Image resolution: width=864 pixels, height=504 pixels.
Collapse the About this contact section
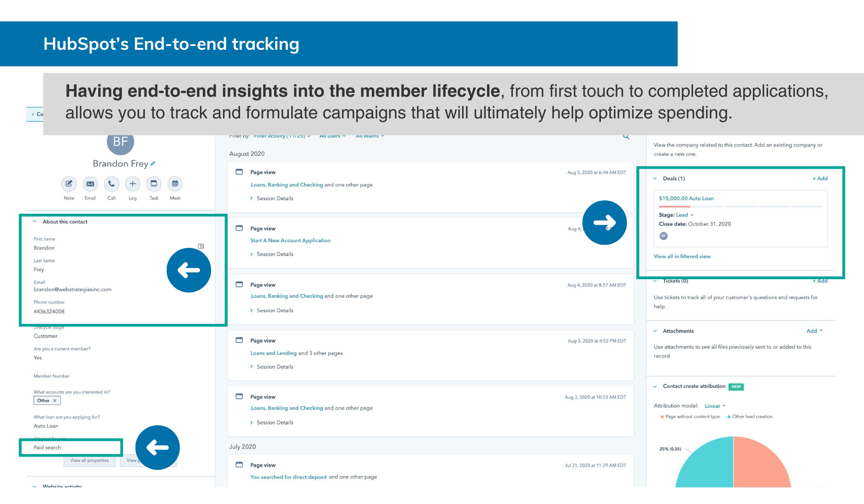[x=35, y=222]
